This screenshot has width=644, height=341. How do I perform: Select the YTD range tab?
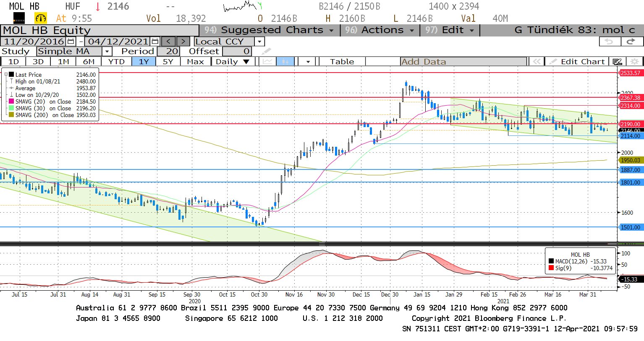pos(116,62)
